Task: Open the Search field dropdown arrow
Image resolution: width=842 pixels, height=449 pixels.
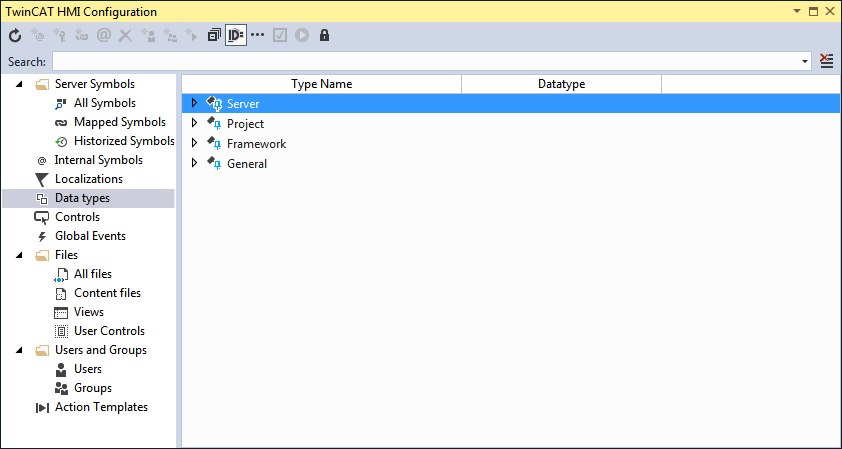Action: click(x=805, y=62)
